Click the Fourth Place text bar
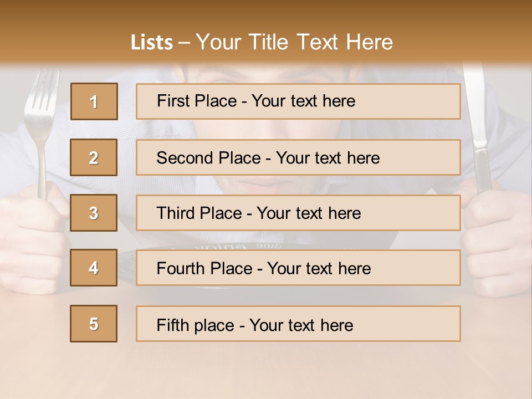Viewport: 532px width, 399px height. pos(298,268)
